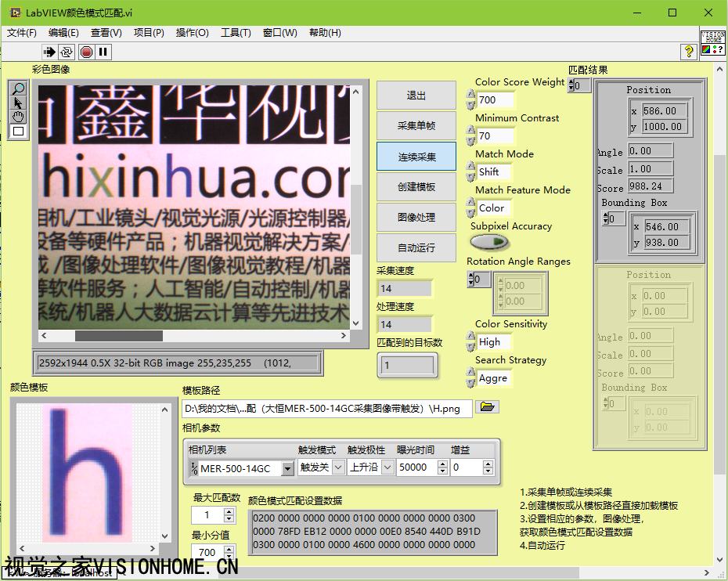Select the arrow pointer tool
Viewport: 728px width, 581px height.
coord(18,103)
